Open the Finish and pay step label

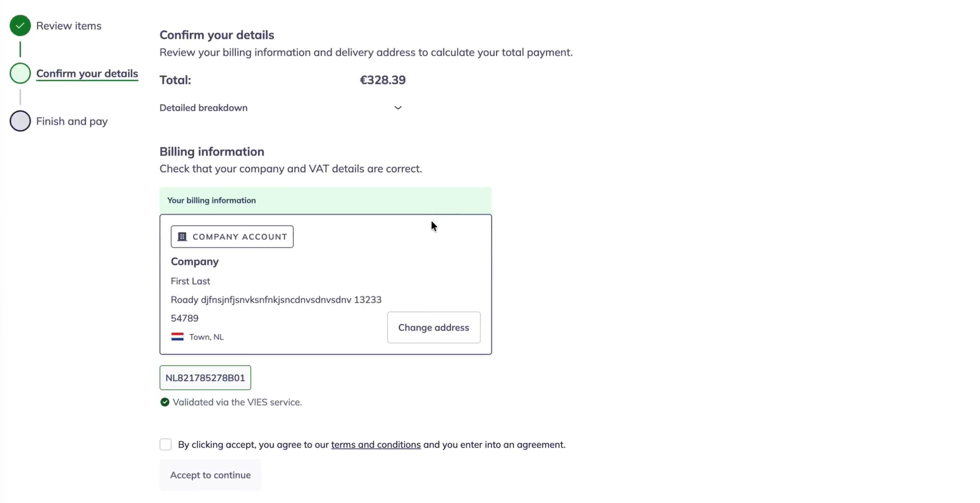point(72,122)
